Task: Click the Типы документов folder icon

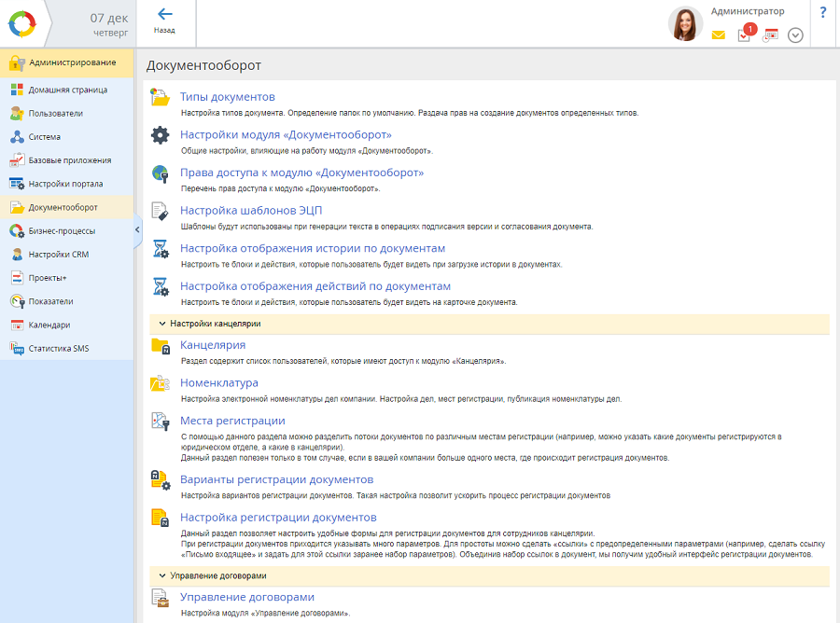Action: [x=161, y=98]
